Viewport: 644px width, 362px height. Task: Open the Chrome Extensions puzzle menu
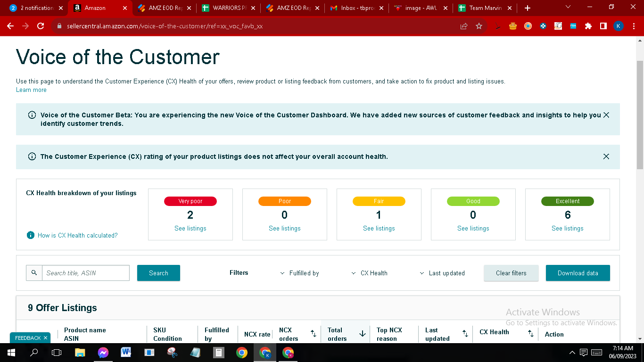588,26
